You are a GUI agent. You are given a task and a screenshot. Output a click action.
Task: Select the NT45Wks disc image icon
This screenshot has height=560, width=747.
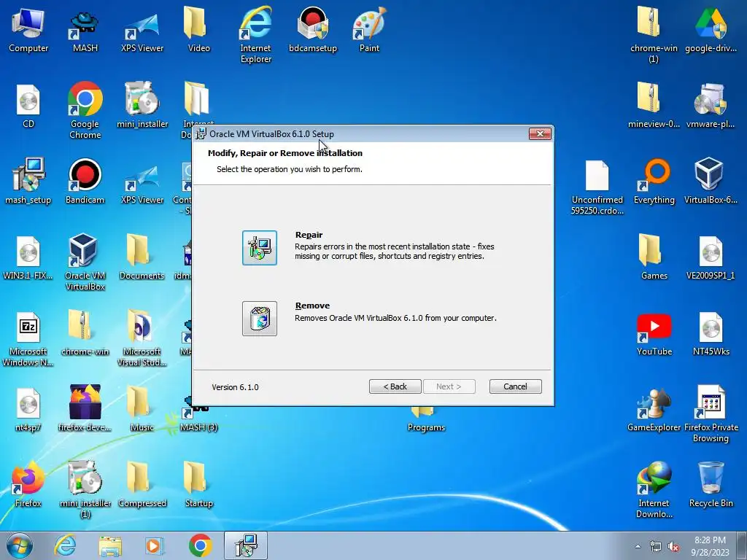[x=711, y=333]
